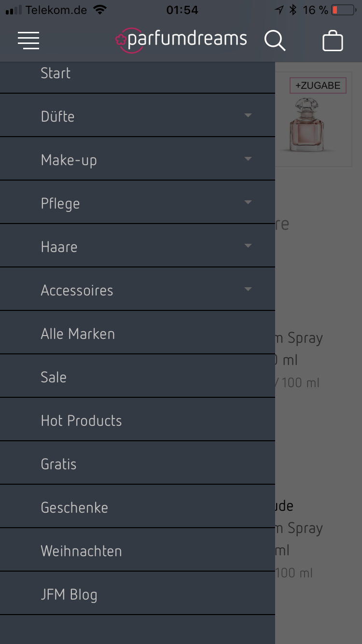Select the Gratis menu item
362x644 pixels.
pyautogui.click(x=58, y=464)
